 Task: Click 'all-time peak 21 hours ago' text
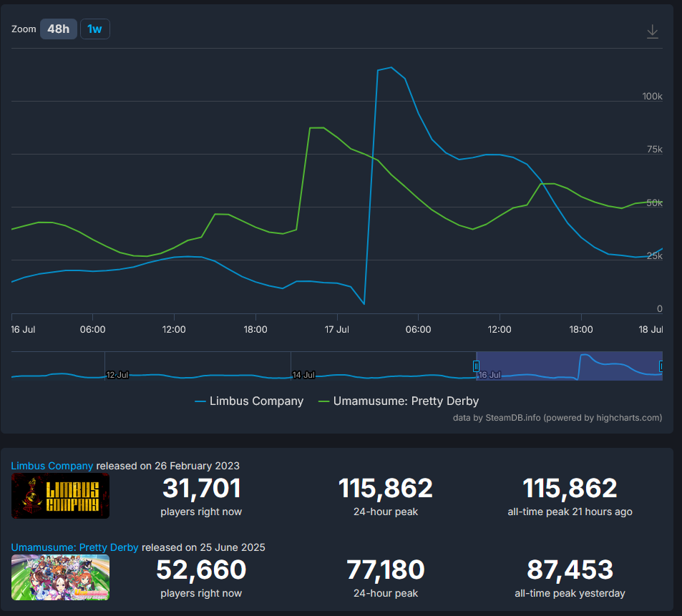point(570,512)
